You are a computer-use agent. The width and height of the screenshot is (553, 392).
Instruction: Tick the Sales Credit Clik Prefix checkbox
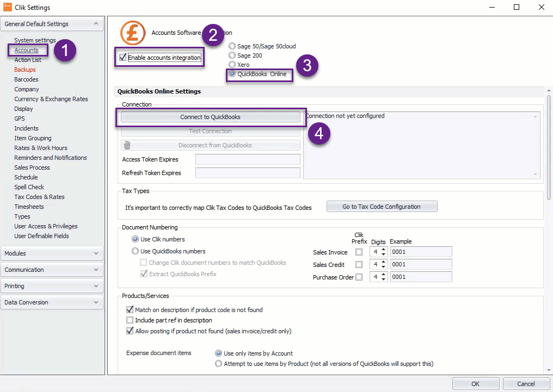pyautogui.click(x=359, y=264)
